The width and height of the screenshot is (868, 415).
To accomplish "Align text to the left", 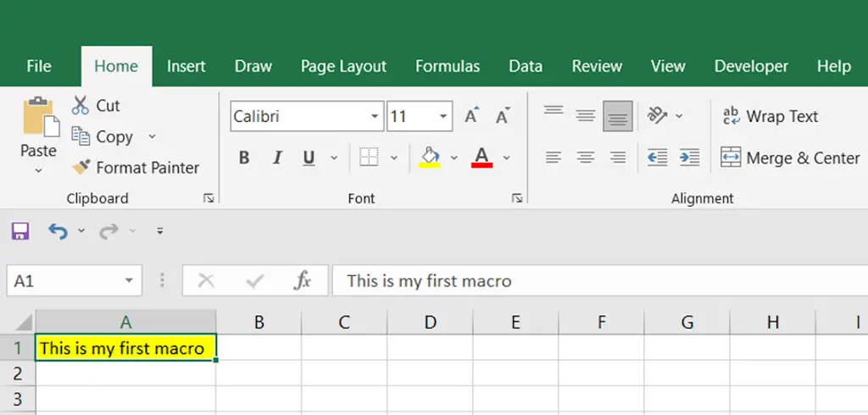I will (x=553, y=158).
